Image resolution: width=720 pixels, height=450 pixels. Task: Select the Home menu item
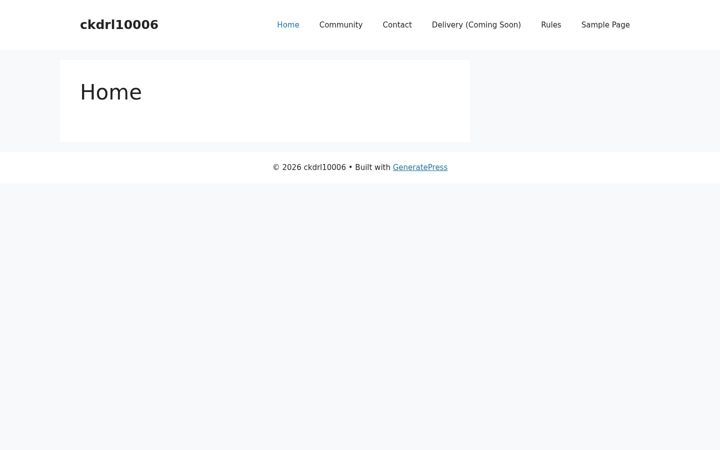(x=288, y=25)
